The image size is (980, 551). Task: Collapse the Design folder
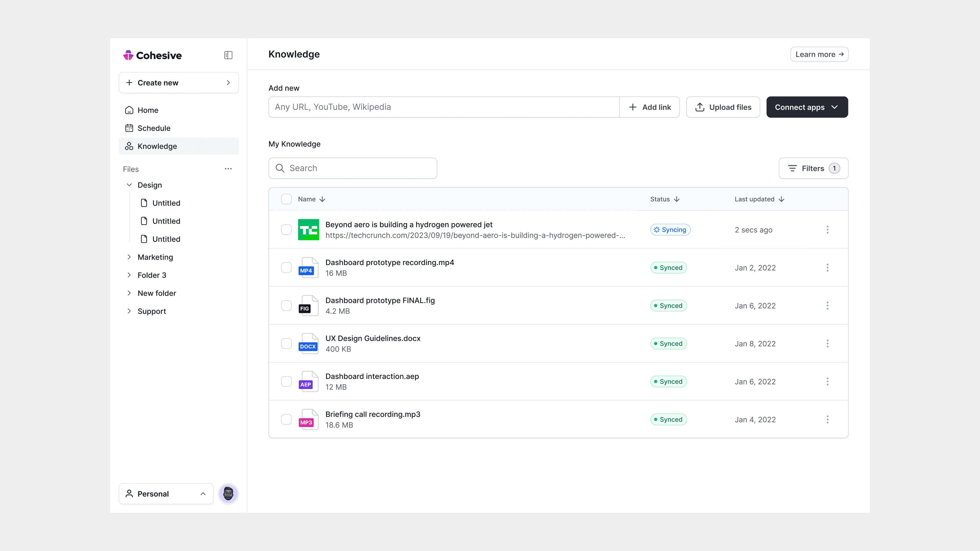[129, 185]
